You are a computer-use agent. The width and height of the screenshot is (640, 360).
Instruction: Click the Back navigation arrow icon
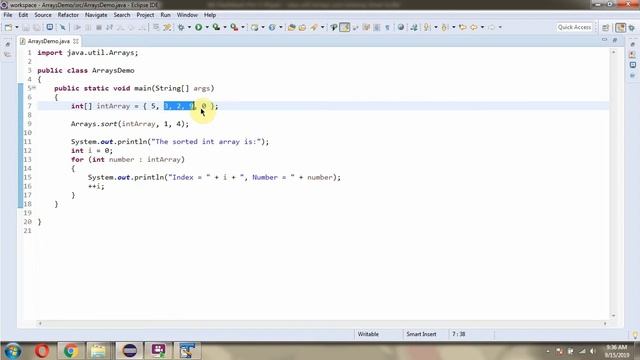coord(473,27)
